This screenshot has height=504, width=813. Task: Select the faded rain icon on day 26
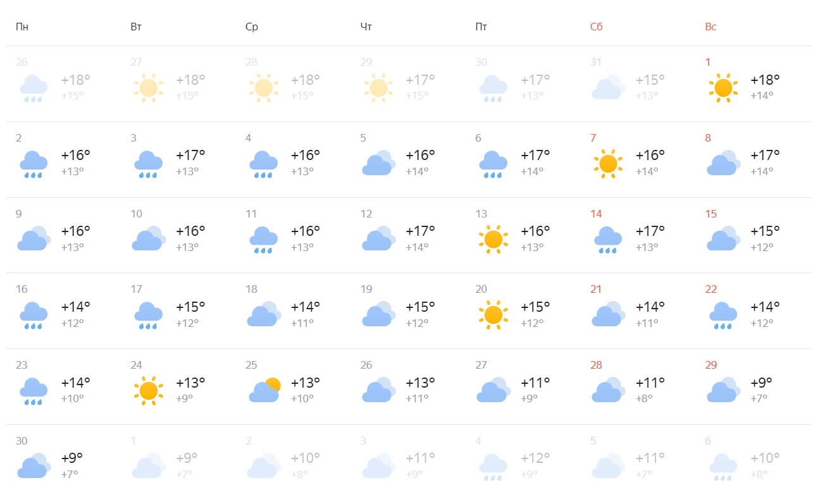point(34,89)
